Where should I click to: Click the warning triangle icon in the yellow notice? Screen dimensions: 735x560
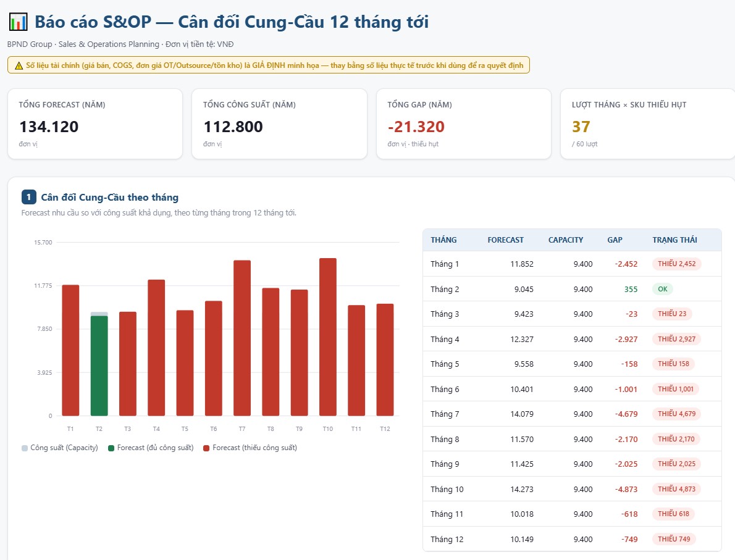point(19,65)
